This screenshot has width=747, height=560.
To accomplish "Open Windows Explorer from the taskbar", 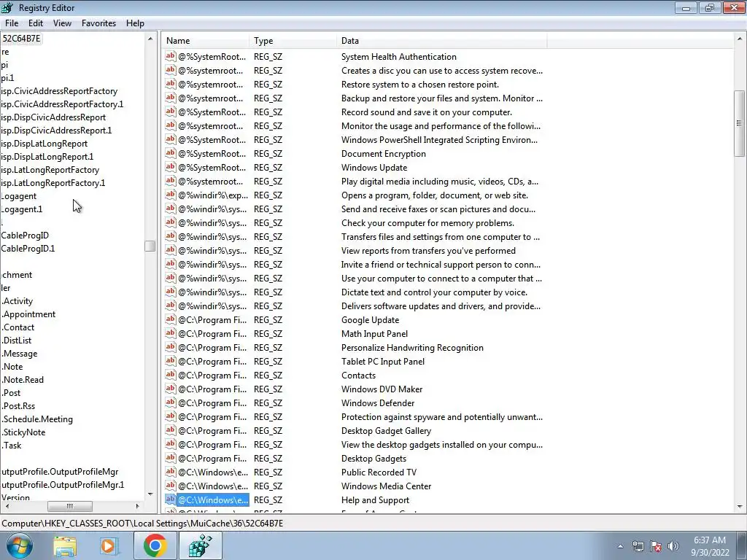I will click(x=65, y=545).
